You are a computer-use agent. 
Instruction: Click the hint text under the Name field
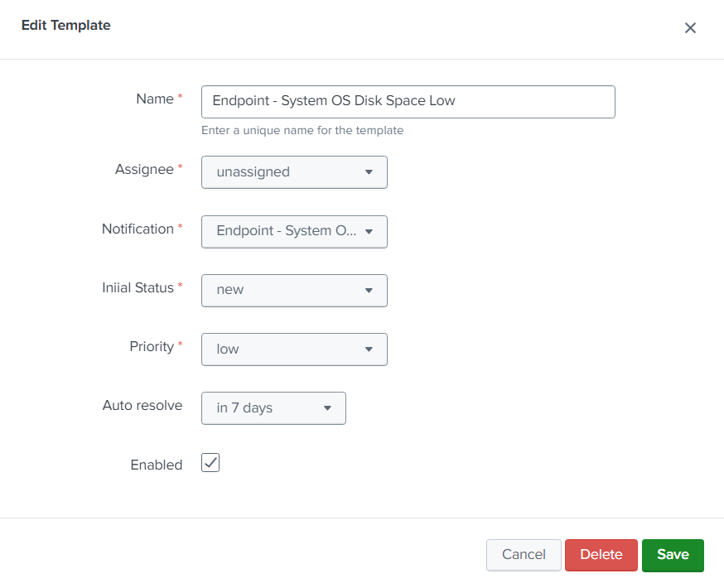coord(302,130)
